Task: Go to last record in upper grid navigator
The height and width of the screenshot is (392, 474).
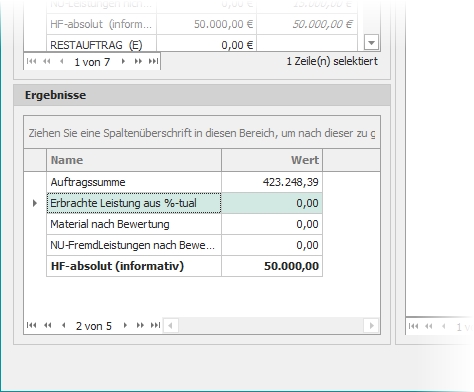Action: tap(154, 61)
